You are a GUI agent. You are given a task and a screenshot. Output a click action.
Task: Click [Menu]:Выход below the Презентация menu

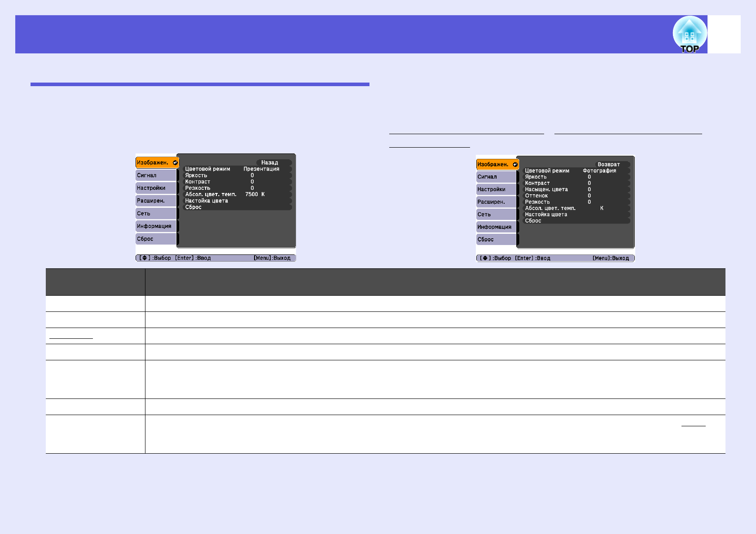click(x=272, y=258)
